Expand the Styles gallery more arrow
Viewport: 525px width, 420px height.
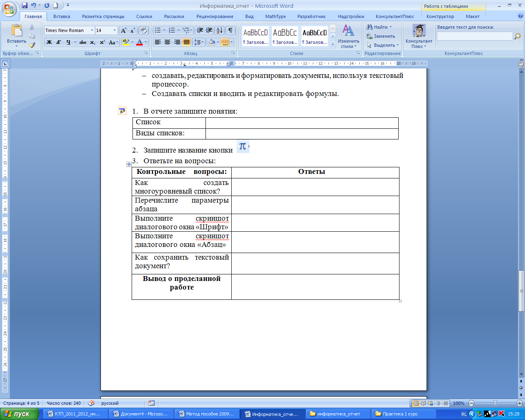coord(333,44)
